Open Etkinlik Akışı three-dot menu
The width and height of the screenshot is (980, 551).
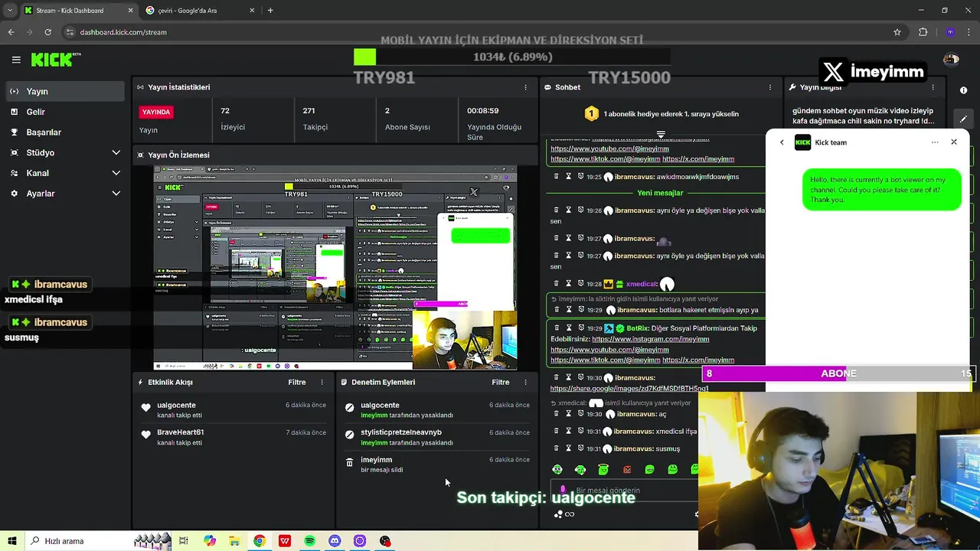coord(322,382)
